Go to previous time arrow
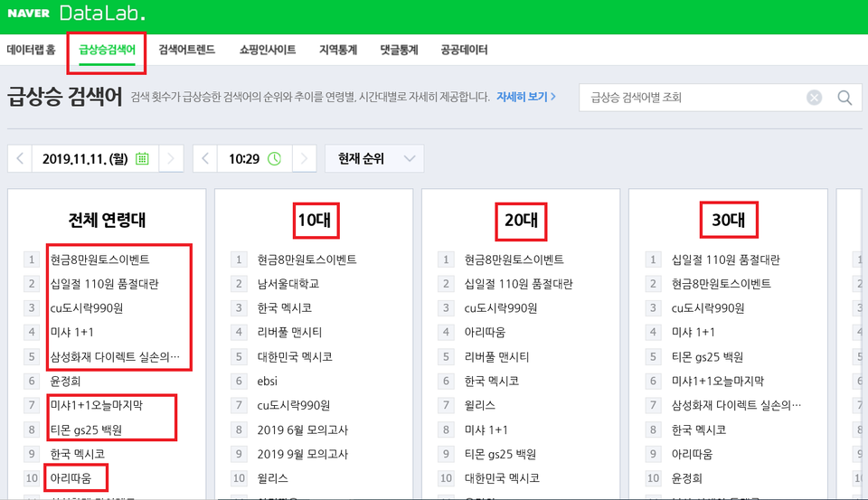 pos(205,159)
